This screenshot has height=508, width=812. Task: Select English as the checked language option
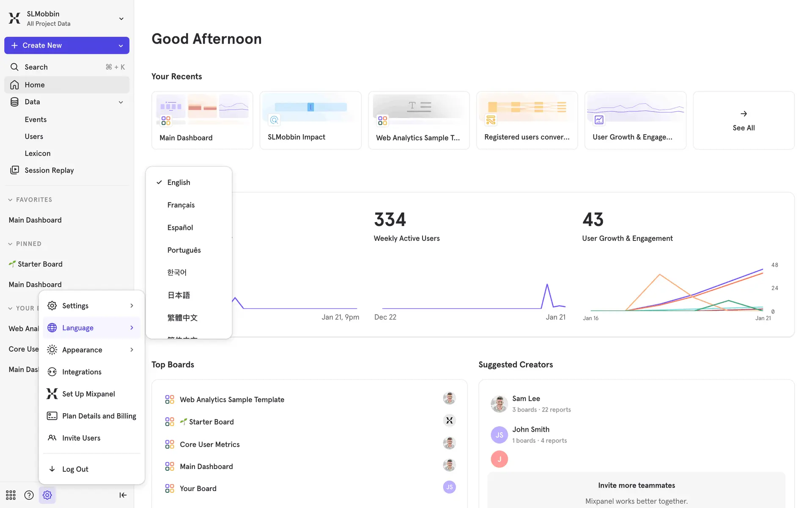(178, 182)
